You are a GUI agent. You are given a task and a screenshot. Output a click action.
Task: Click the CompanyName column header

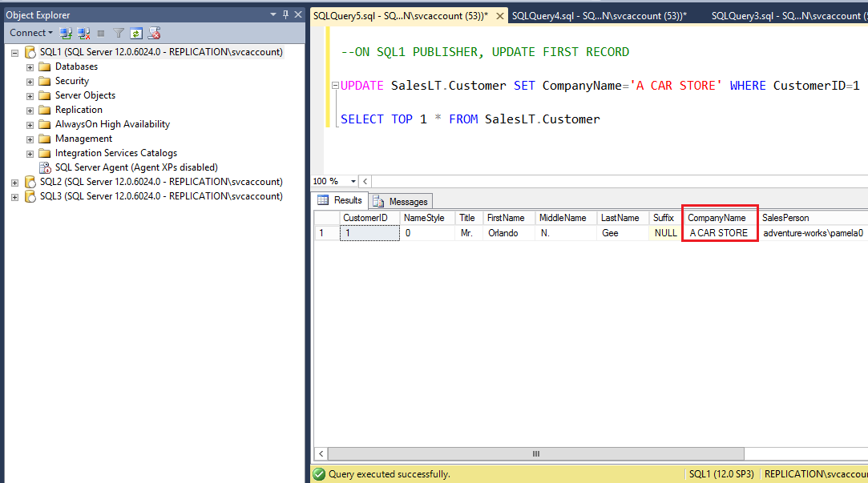point(717,218)
